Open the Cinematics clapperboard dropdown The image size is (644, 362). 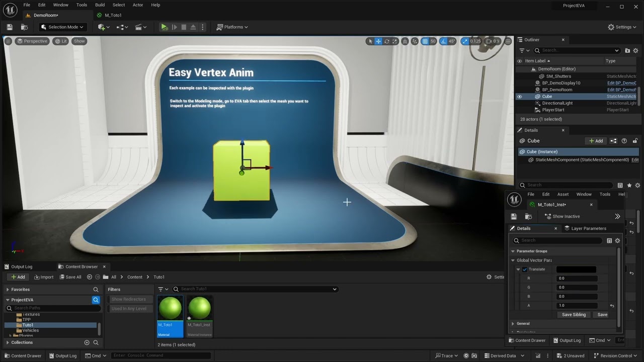141,27
